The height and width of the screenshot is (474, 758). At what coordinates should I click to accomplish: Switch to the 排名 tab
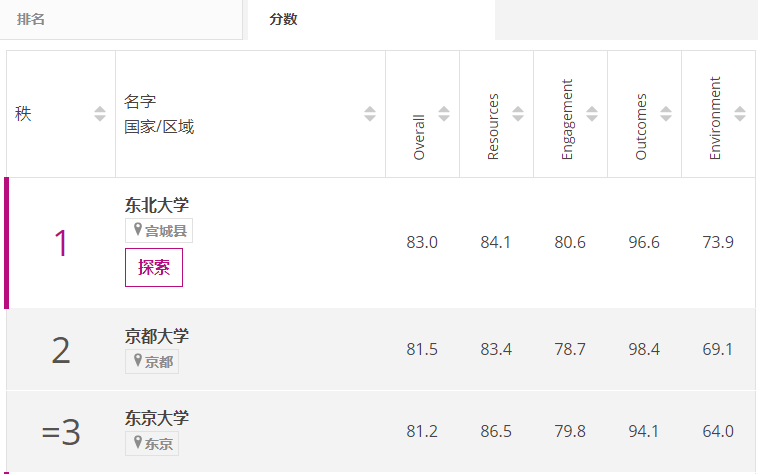tap(121, 19)
